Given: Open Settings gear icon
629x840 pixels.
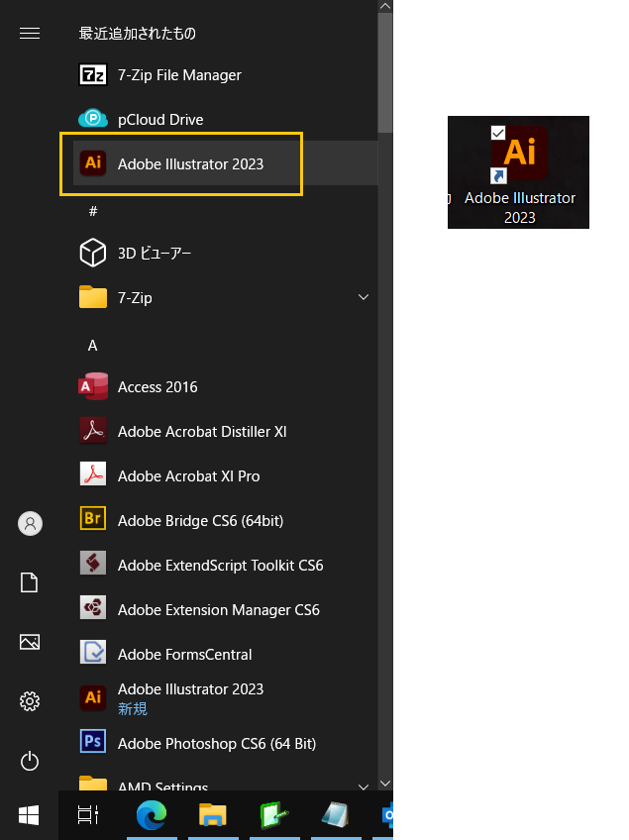Looking at the screenshot, I should click(x=30, y=701).
